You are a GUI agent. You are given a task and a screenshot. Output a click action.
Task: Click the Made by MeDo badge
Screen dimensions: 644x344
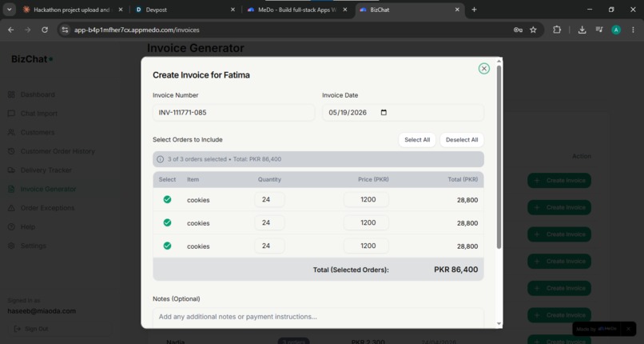point(597,329)
